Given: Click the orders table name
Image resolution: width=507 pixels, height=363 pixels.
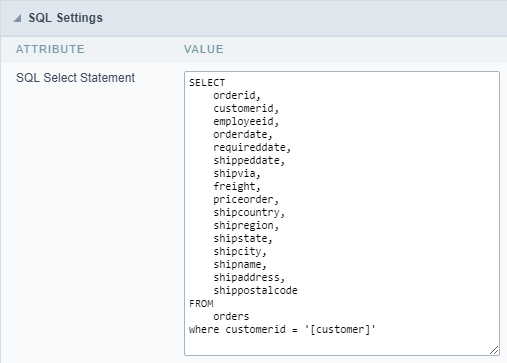Looking at the screenshot, I should coord(231,317).
